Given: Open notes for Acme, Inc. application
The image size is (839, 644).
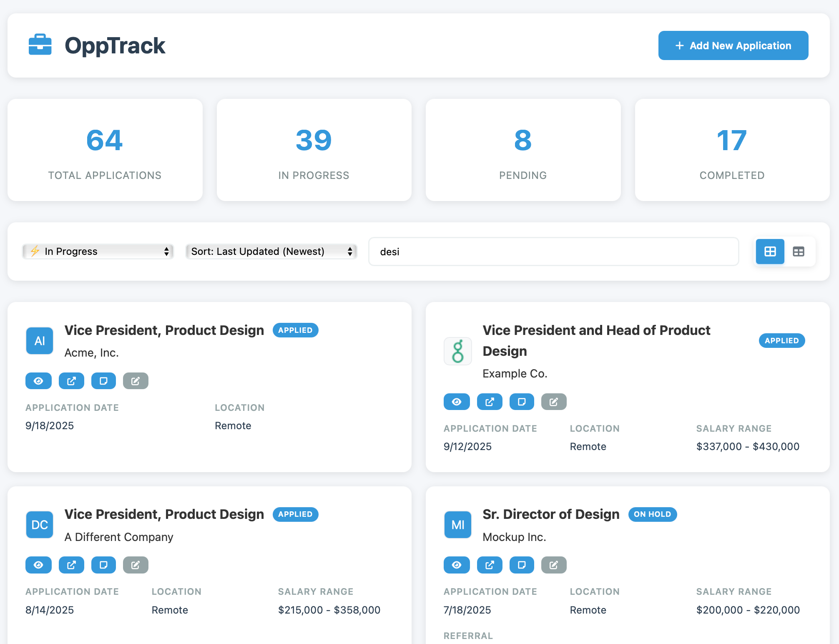Looking at the screenshot, I should tap(103, 381).
